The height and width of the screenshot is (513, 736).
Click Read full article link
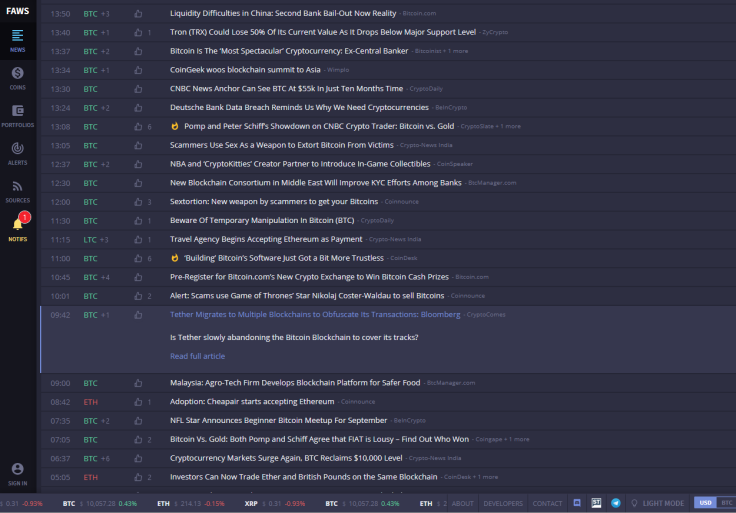pyautogui.click(x=197, y=356)
